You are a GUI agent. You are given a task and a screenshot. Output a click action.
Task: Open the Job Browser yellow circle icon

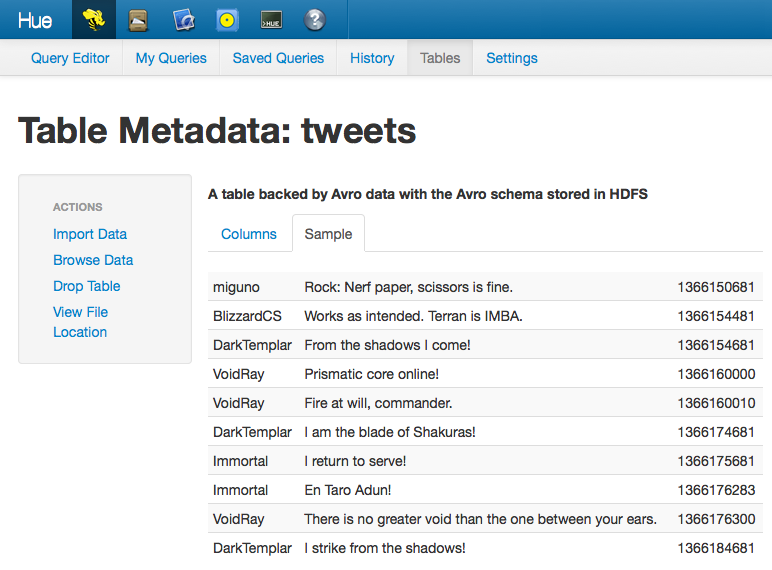227,20
